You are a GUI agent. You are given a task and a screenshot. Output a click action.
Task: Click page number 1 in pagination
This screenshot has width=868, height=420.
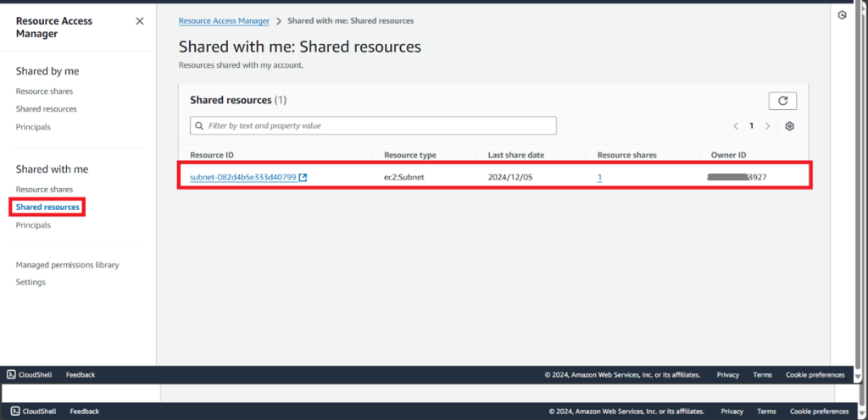click(x=751, y=126)
